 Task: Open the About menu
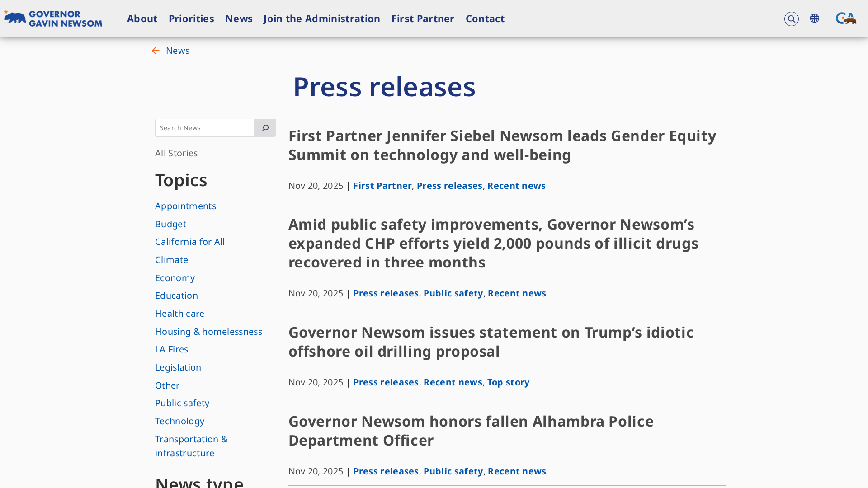tap(142, 19)
